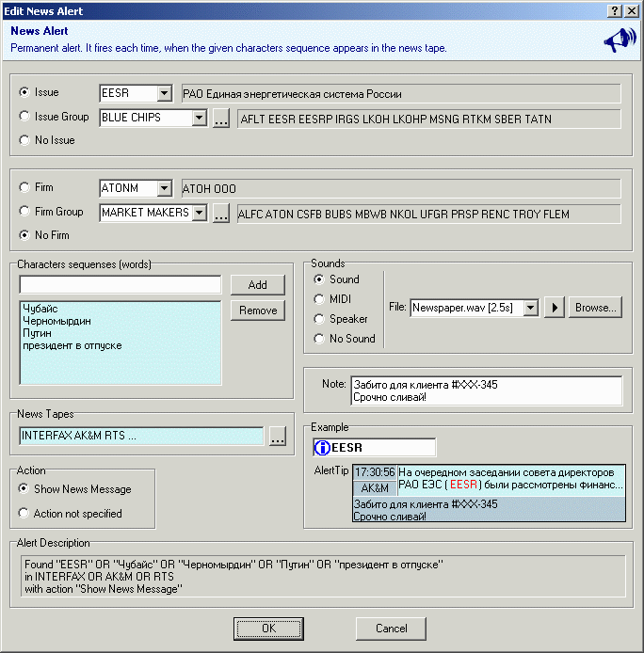Switch sound type to MIDI
The height and width of the screenshot is (653, 644).
(x=319, y=299)
